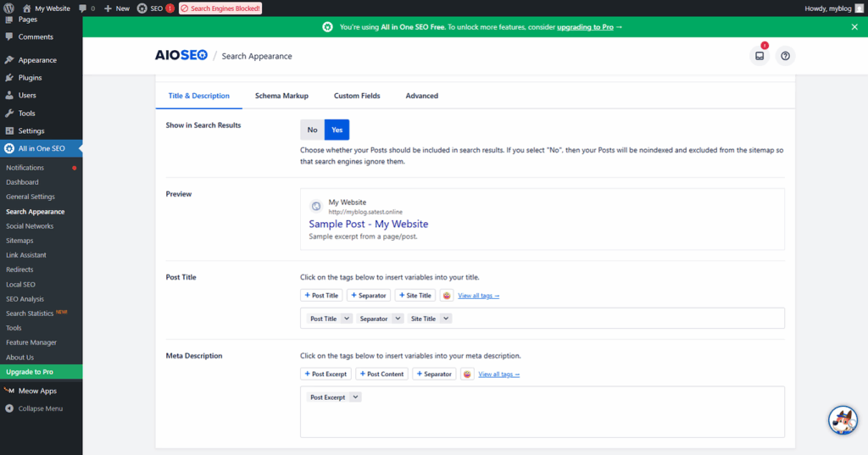Click All in One SEO sidebar item
Screen dimensions: 868x455
tap(41, 148)
